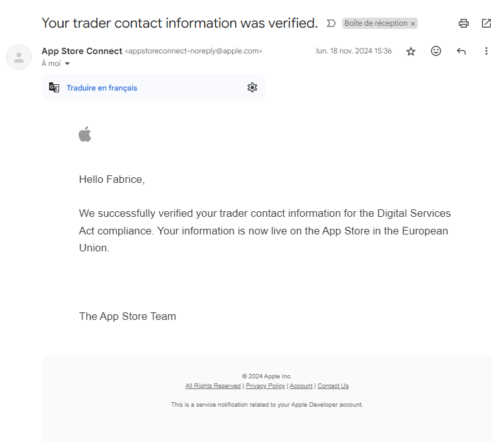The width and height of the screenshot is (504, 445).
Task: Expand options under the three-dot menu
Action: (x=486, y=51)
